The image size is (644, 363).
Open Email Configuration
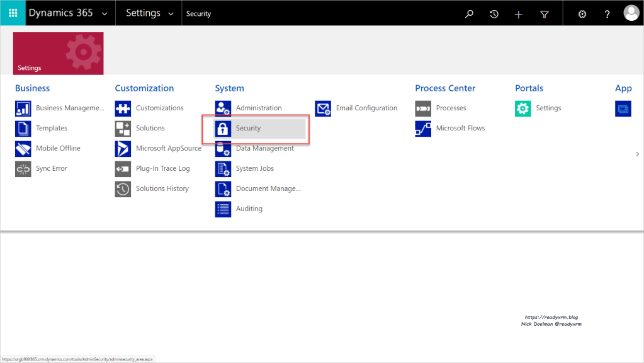tap(366, 108)
